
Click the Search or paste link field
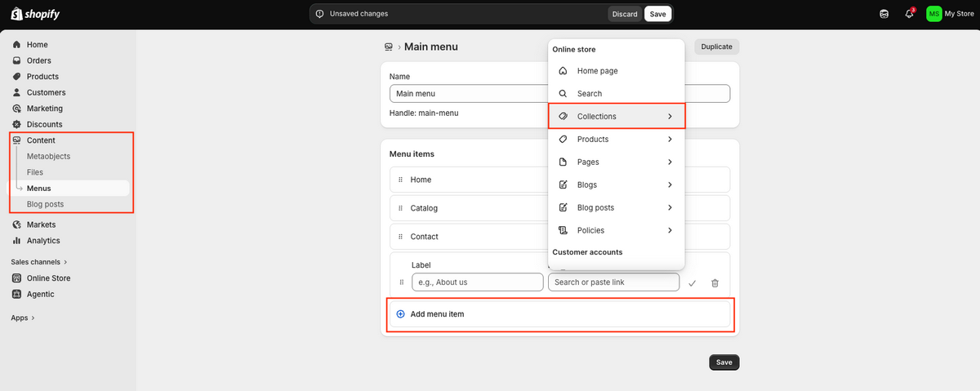point(614,282)
